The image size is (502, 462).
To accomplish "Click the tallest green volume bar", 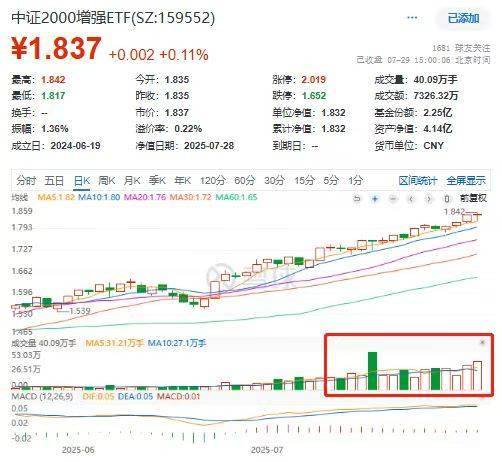I will [372, 371].
